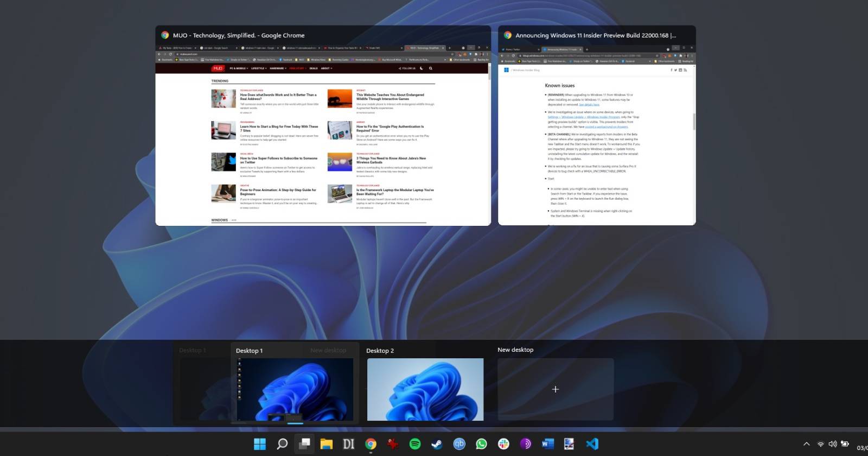The width and height of the screenshot is (868, 456).
Task: Click the volume speaker icon in tray
Action: pyautogui.click(x=833, y=444)
